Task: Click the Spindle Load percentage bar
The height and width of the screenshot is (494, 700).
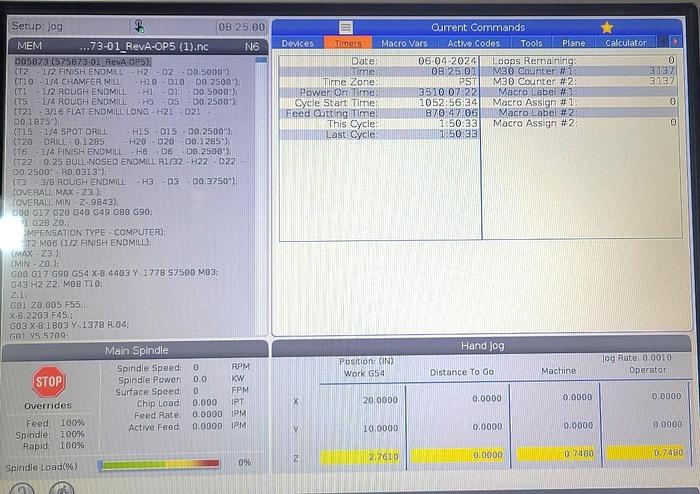Action: (x=158, y=464)
